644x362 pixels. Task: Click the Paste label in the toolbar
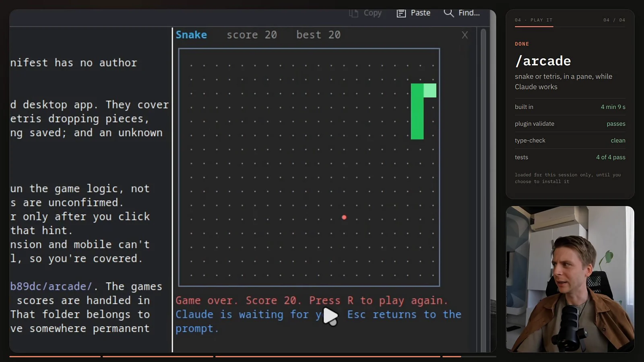pos(421,13)
